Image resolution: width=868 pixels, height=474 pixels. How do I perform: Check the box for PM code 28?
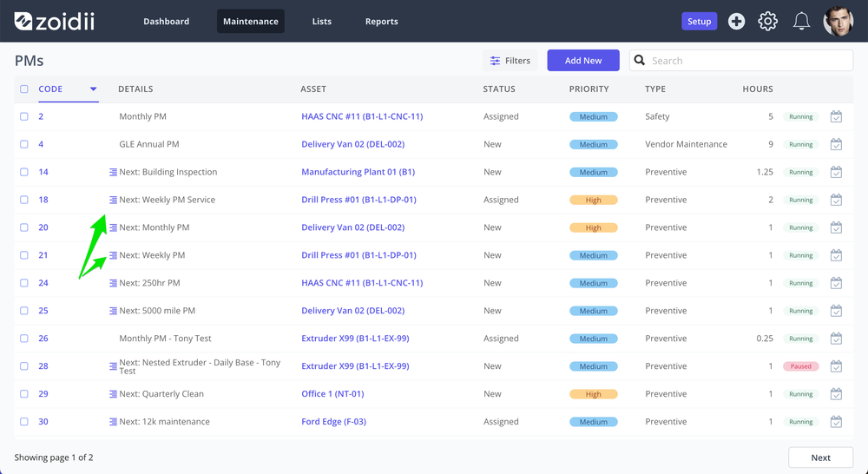point(23,365)
